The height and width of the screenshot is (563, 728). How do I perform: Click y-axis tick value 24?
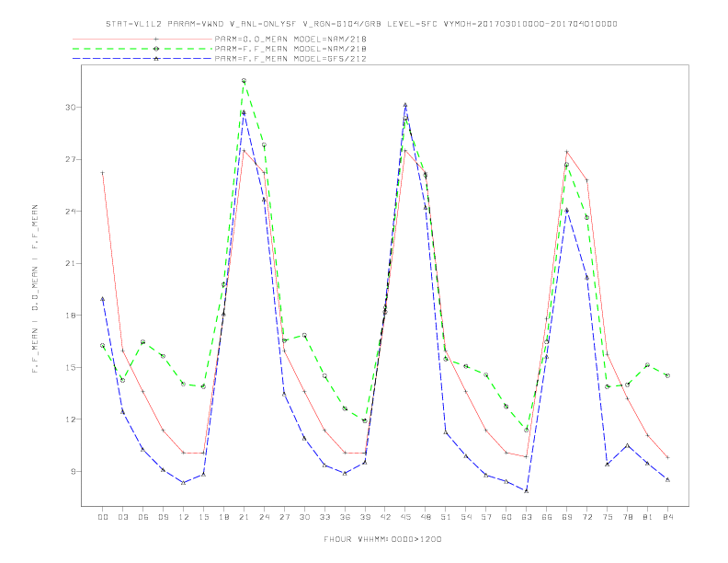pos(70,212)
